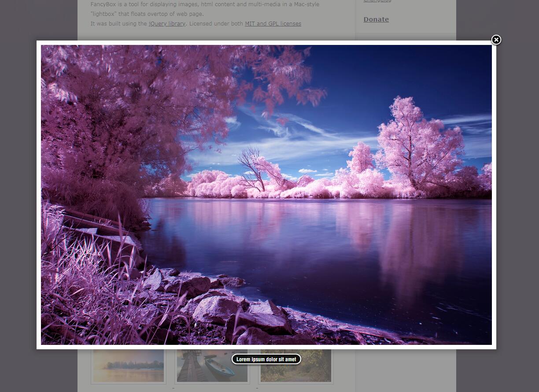Image resolution: width=539 pixels, height=392 pixels.
Task: Open the jQuery library link
Action: click(x=167, y=24)
